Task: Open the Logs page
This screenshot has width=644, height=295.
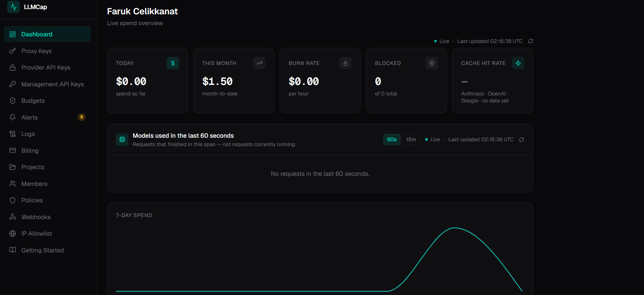Action: [47, 134]
